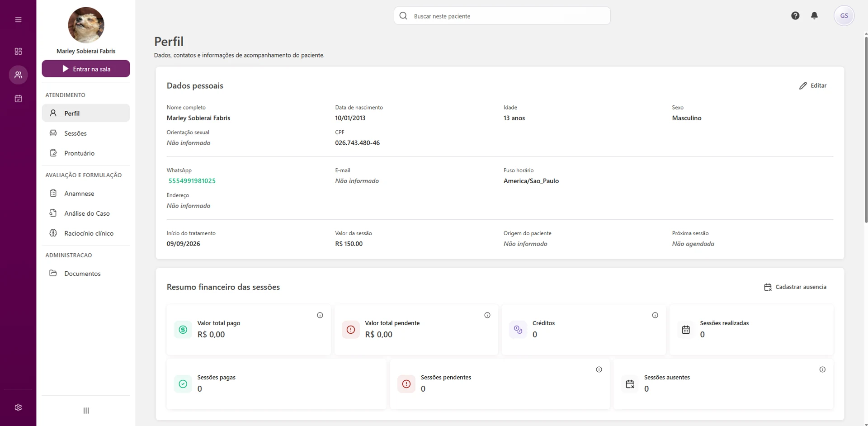Open Documentos in the sidebar

[86, 273]
